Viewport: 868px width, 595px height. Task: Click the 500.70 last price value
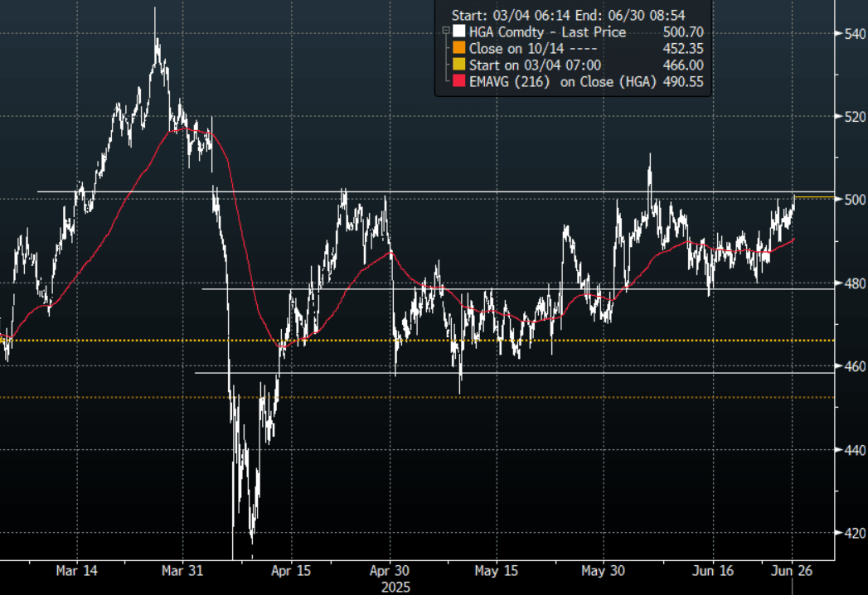pyautogui.click(x=685, y=32)
